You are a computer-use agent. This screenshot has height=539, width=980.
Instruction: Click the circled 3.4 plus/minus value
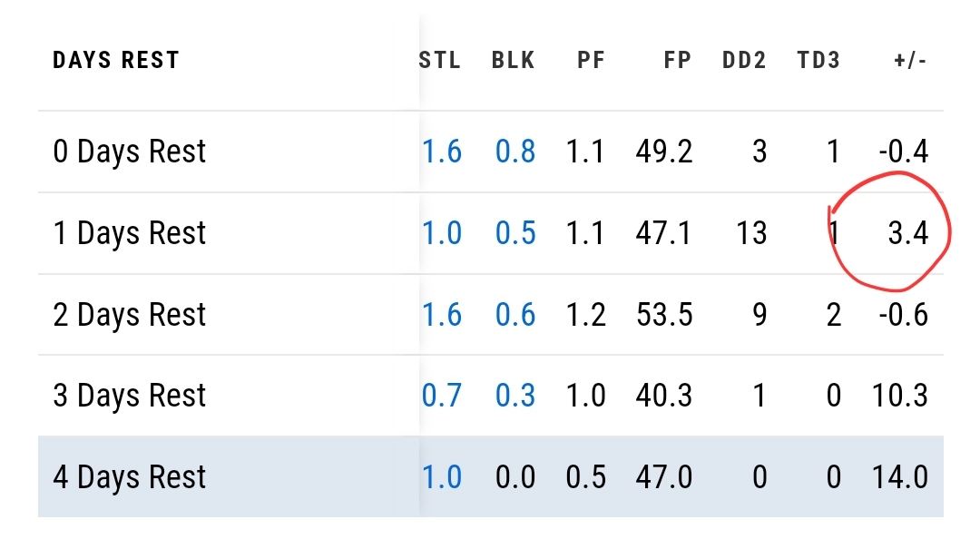(908, 233)
